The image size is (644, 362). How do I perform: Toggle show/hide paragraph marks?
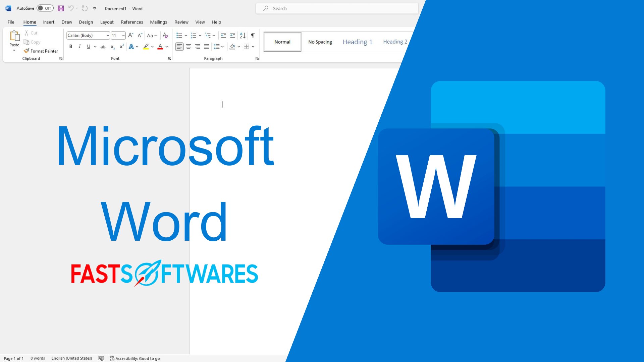pos(253,35)
